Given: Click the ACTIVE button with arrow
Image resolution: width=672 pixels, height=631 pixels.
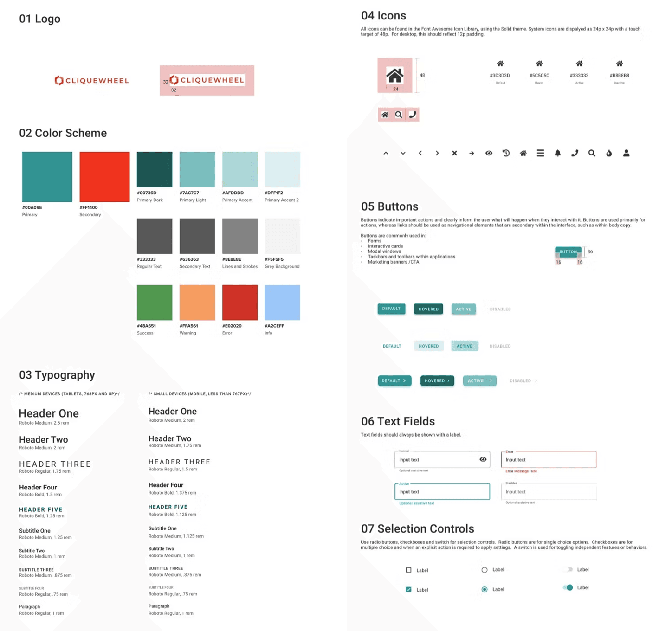Looking at the screenshot, I should pos(479,381).
